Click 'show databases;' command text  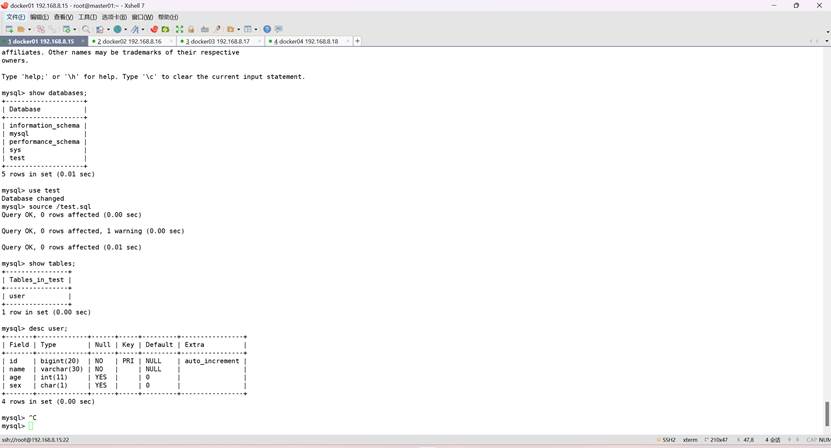[x=58, y=93]
